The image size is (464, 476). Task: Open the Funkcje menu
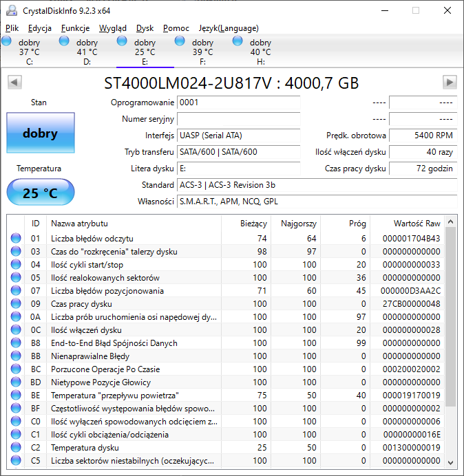[x=75, y=28]
